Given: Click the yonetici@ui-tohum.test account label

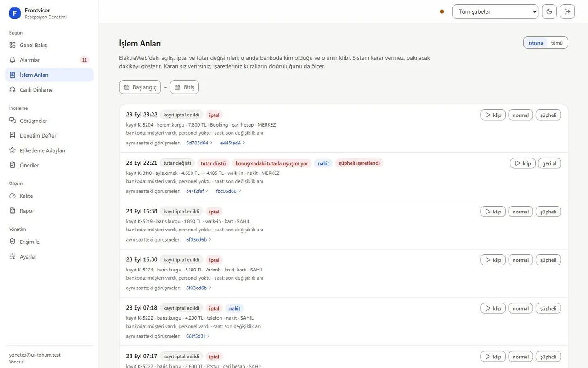Looking at the screenshot, I should tap(35, 355).
